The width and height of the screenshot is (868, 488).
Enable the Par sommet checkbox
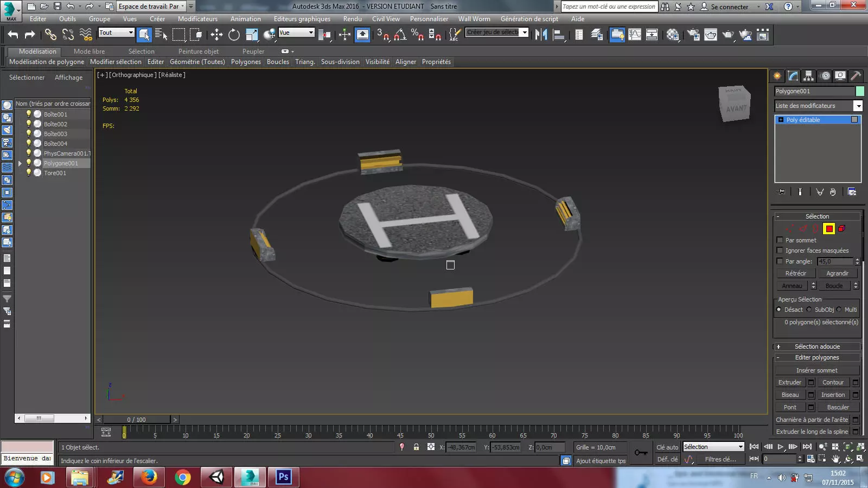(x=780, y=240)
